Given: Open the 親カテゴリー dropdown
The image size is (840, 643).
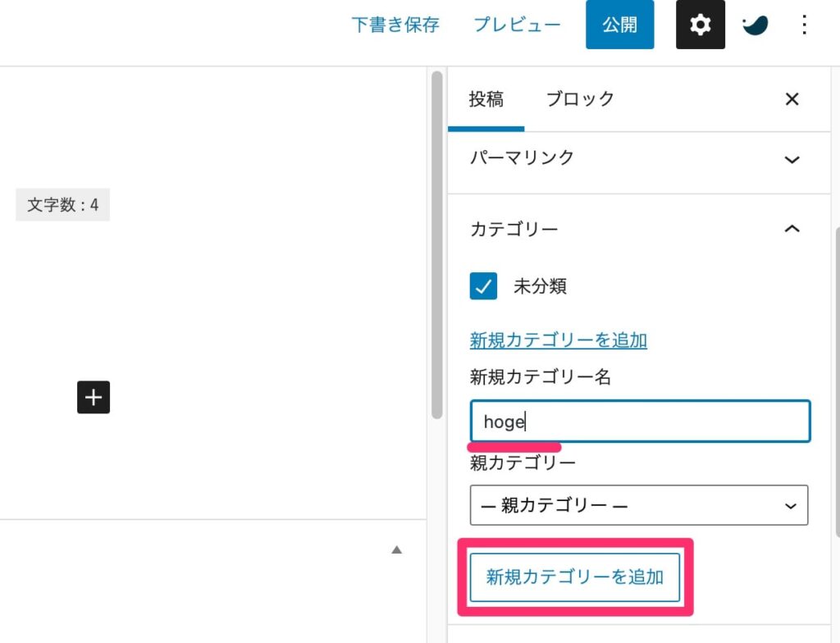Looking at the screenshot, I should [638, 505].
